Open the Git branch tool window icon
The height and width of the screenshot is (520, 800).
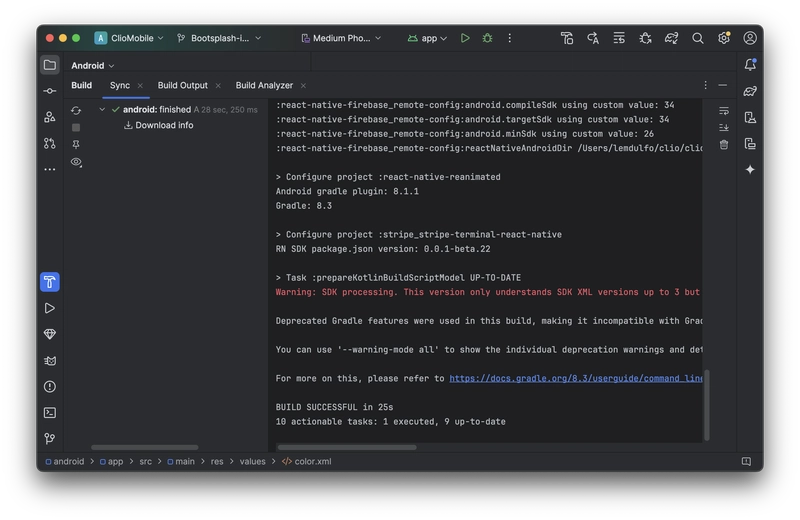click(x=49, y=438)
